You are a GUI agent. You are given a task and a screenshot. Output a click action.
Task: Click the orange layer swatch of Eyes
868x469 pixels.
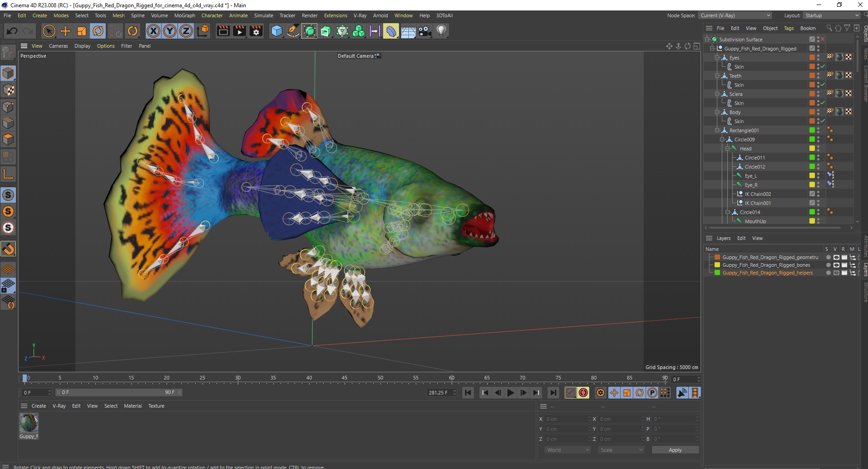pyautogui.click(x=812, y=57)
